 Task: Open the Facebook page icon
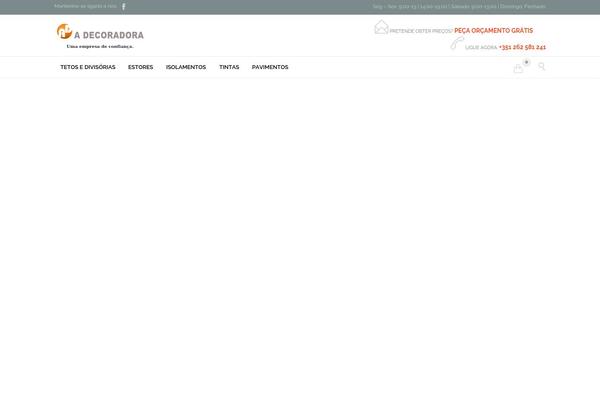tap(124, 7)
